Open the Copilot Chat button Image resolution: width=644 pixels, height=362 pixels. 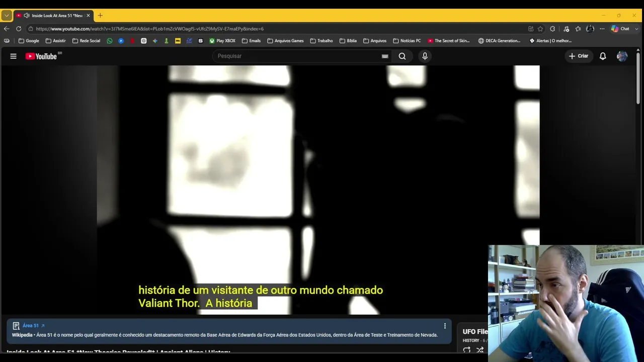(620, 29)
